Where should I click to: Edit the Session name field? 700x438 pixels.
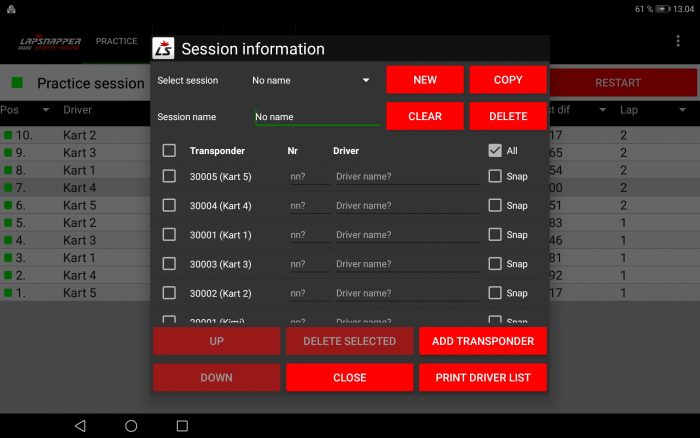coord(317,117)
